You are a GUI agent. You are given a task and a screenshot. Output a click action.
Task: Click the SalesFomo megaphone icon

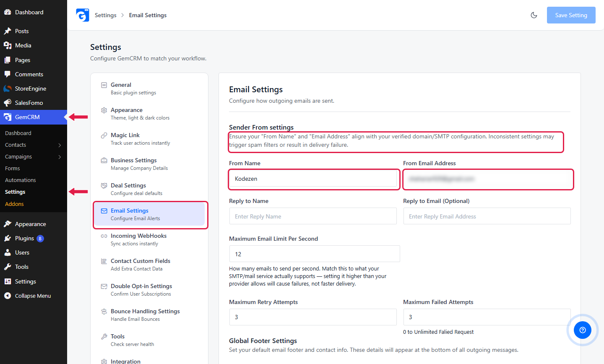tap(8, 103)
